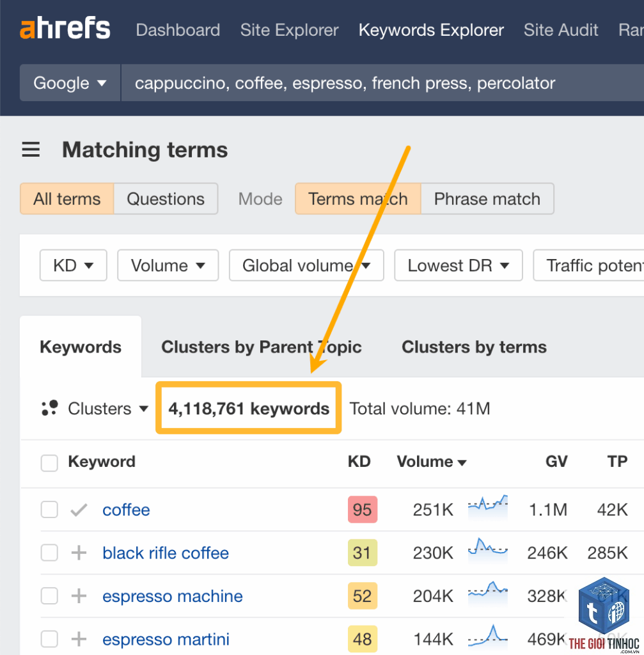Switch to Clusters by Parent Topic tab
The width and height of the screenshot is (644, 655).
pyautogui.click(x=262, y=347)
